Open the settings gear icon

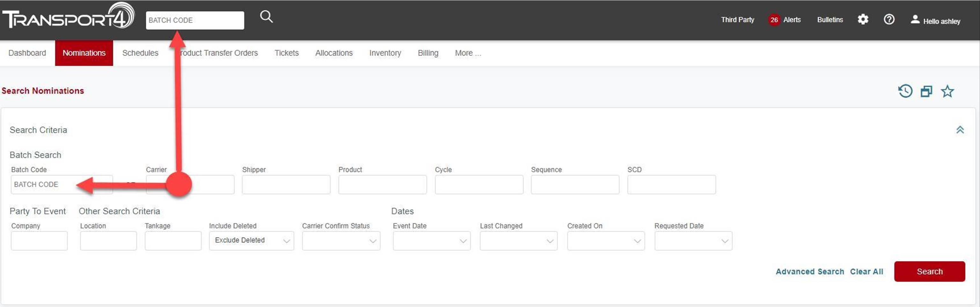[863, 19]
